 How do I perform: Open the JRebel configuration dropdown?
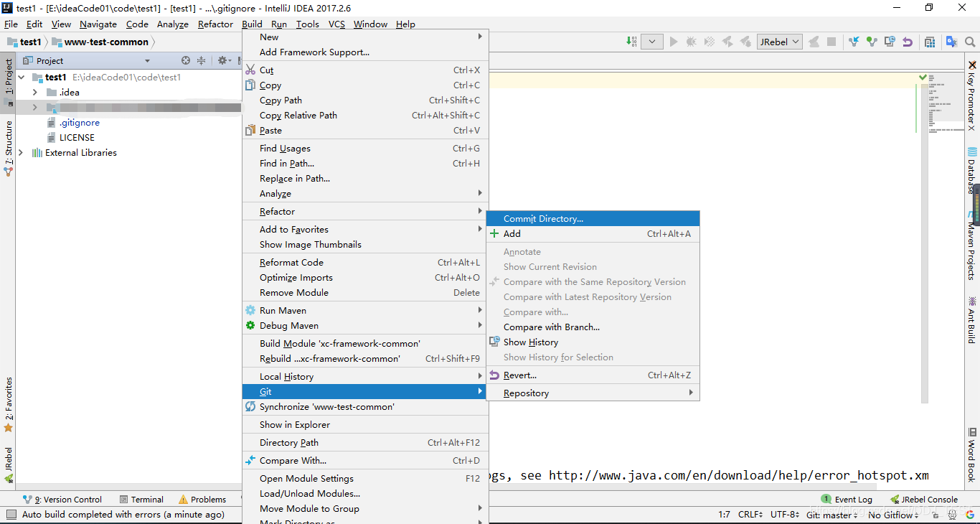[780, 42]
